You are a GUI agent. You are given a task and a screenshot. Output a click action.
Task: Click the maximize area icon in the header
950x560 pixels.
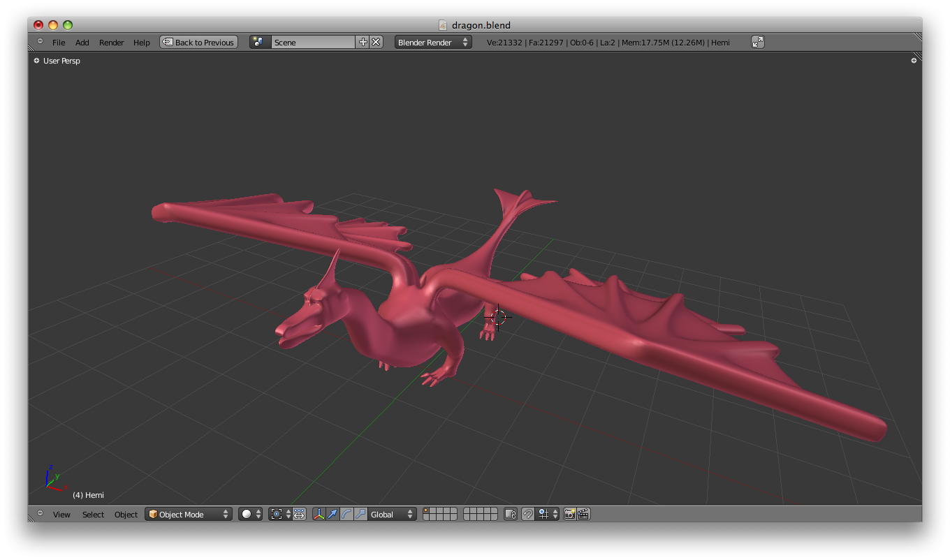[x=757, y=42]
